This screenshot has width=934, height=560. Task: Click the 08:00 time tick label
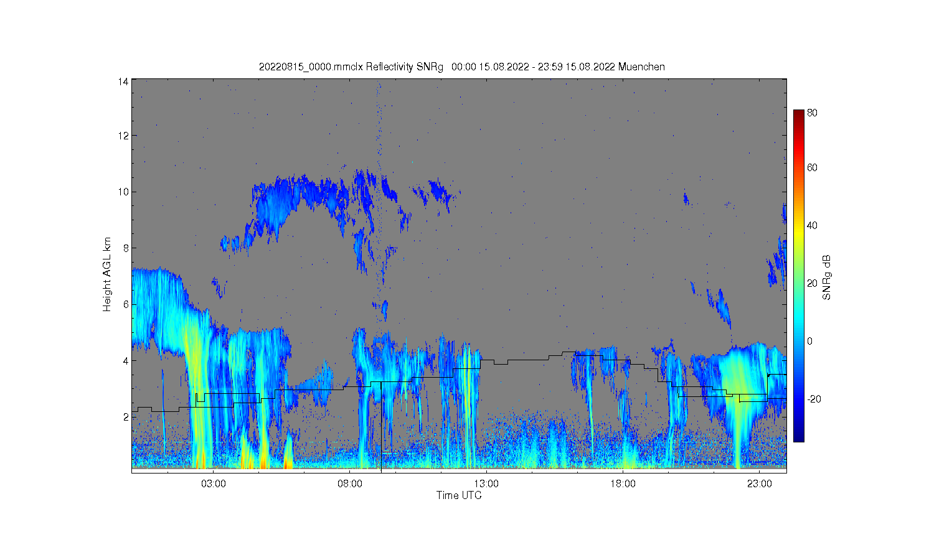click(350, 483)
